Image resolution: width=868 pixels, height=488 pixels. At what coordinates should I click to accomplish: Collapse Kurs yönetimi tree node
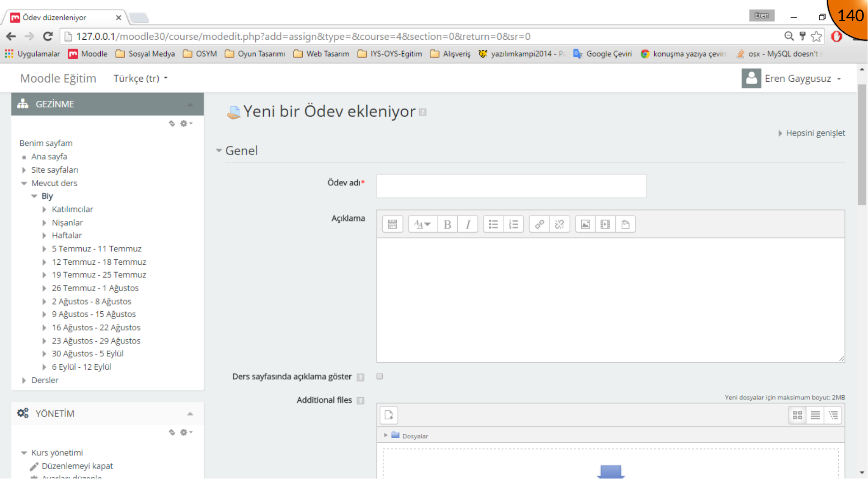click(24, 453)
